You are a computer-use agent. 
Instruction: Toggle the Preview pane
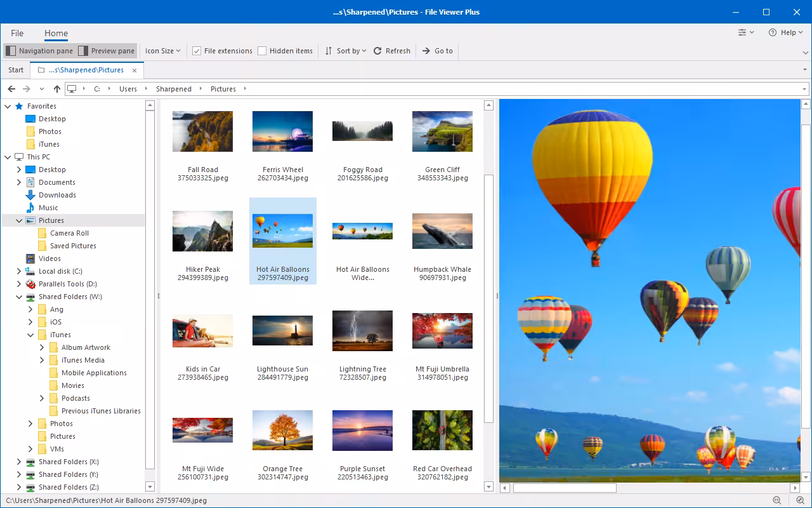point(105,50)
